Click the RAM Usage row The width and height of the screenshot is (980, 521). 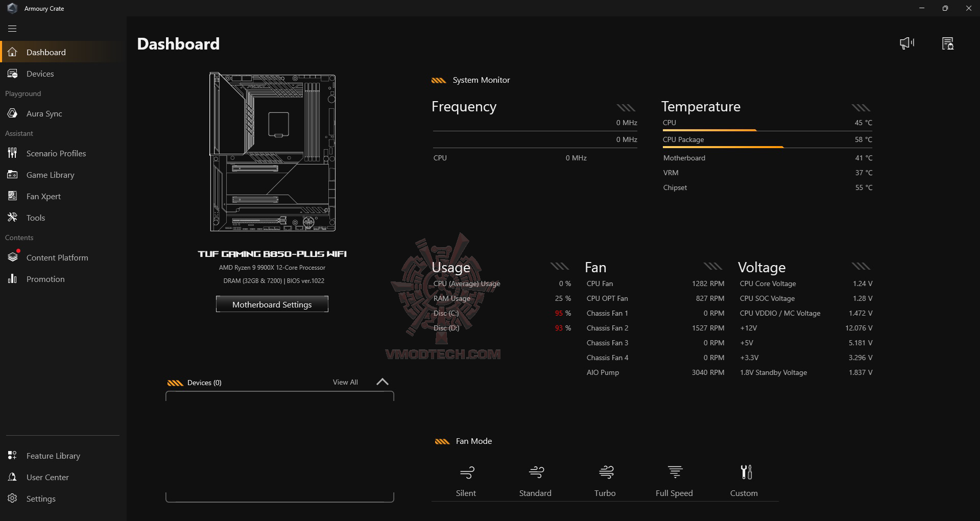[502, 298]
